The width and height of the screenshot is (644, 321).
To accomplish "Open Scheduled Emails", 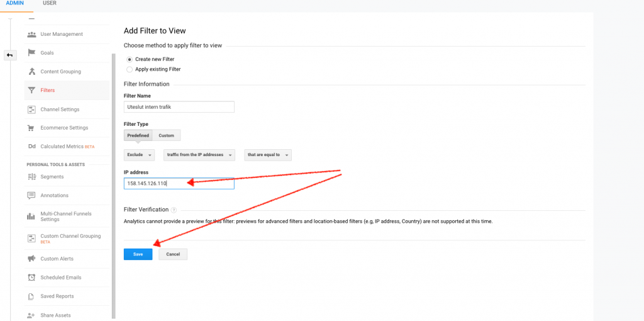I will [61, 278].
